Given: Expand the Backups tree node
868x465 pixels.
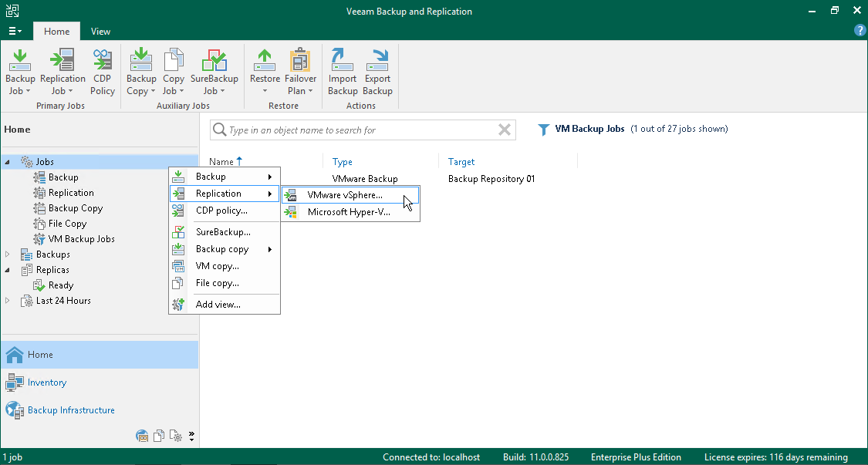Looking at the screenshot, I should (8, 254).
